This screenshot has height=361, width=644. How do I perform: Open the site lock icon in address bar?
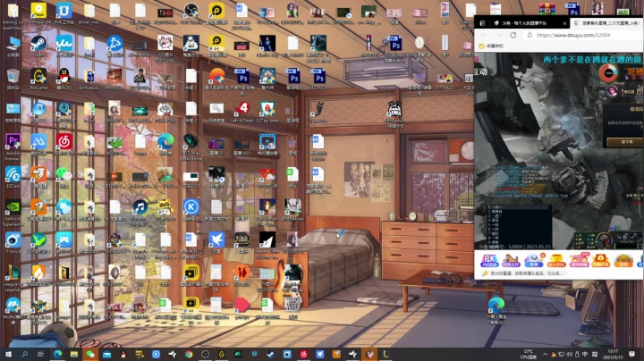530,35
